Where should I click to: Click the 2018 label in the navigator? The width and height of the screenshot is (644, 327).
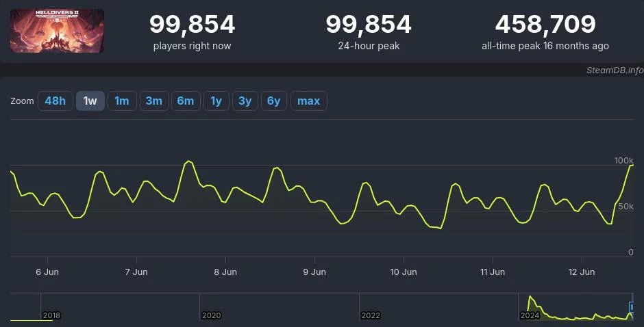click(51, 315)
